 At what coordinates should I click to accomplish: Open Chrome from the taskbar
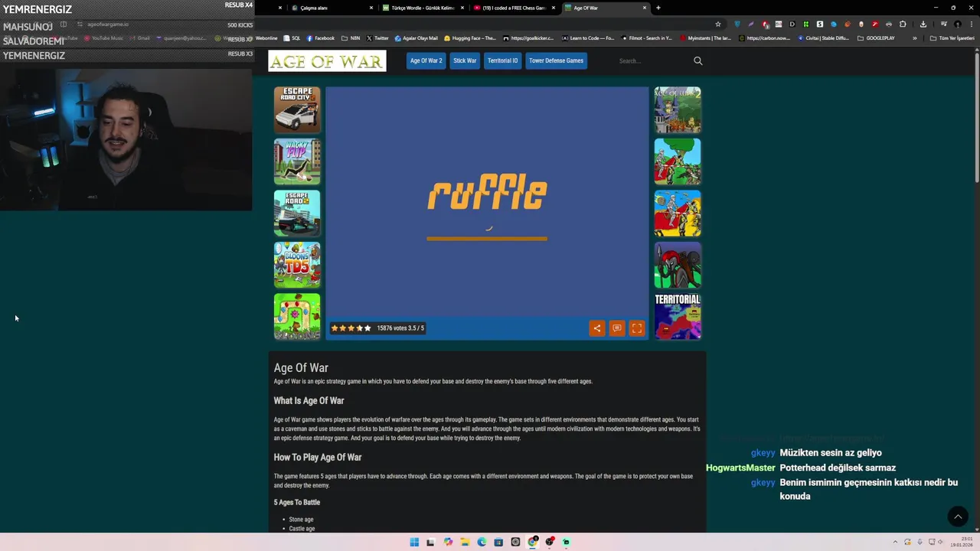tap(532, 542)
